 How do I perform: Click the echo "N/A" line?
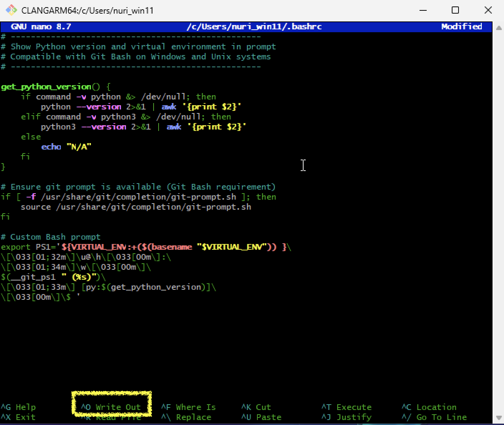66,147
